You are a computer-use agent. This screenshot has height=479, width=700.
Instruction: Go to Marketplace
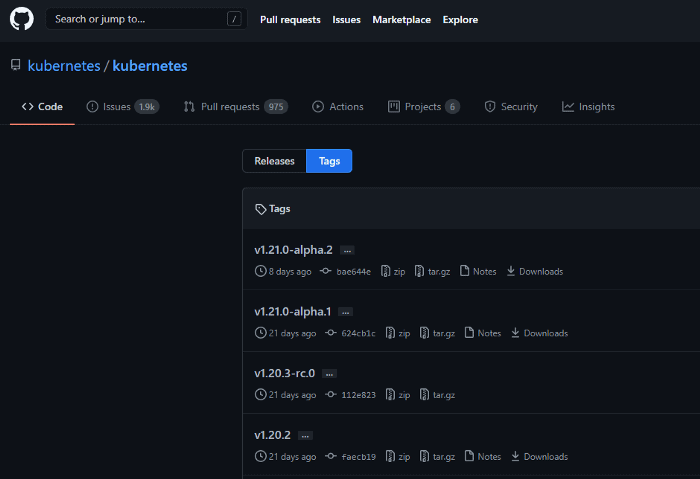tap(401, 20)
